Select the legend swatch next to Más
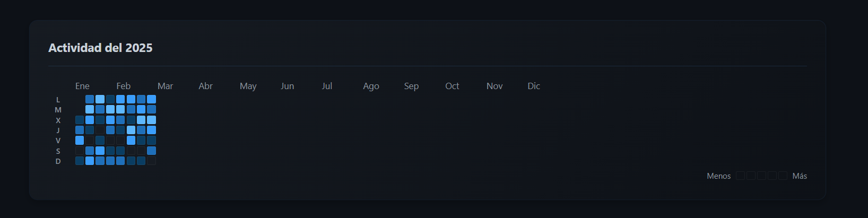Image resolution: width=868 pixels, height=218 pixels. tap(783, 176)
